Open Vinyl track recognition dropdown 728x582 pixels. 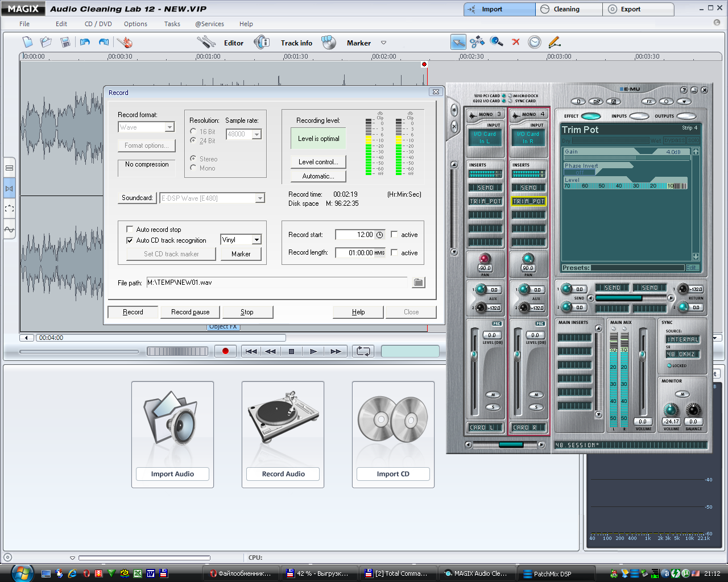point(257,240)
